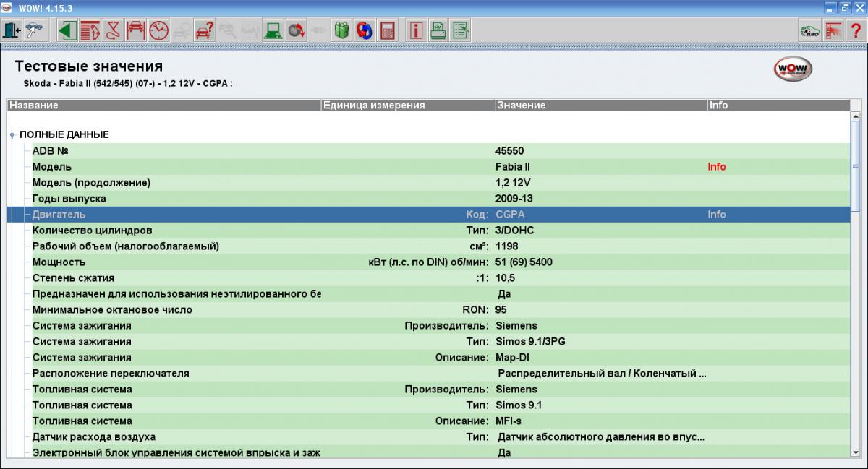Click the greyed-out oscilloscope waveform icon
The image size is (868, 469).
(250, 30)
